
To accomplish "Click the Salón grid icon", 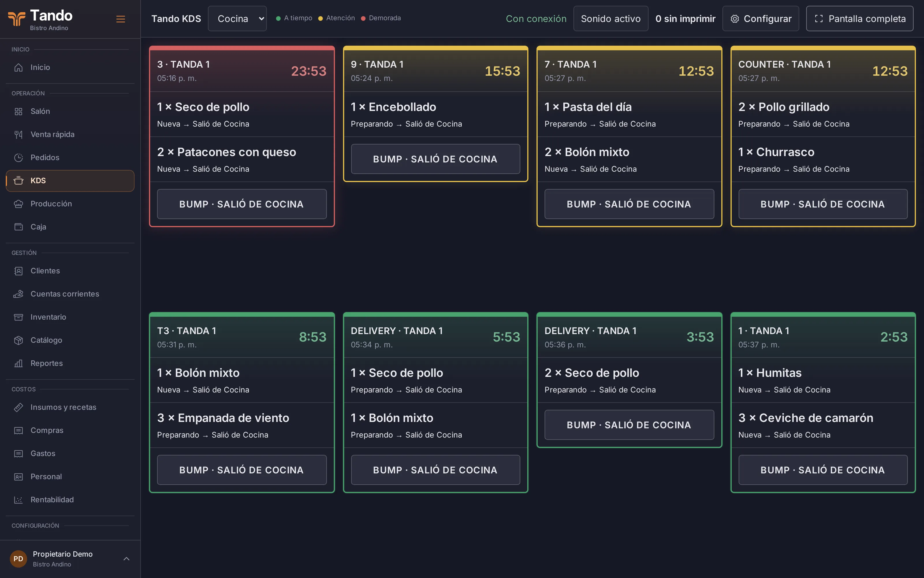I will (x=18, y=111).
